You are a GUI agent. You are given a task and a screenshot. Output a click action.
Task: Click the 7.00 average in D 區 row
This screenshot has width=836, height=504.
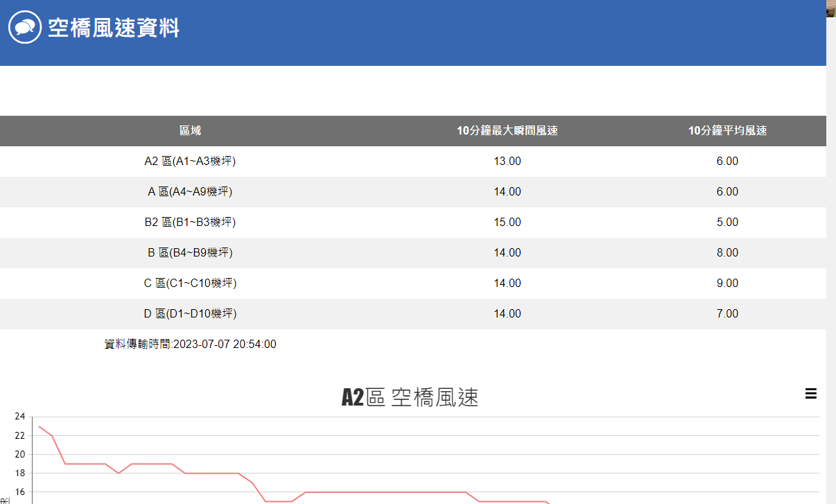click(x=727, y=314)
